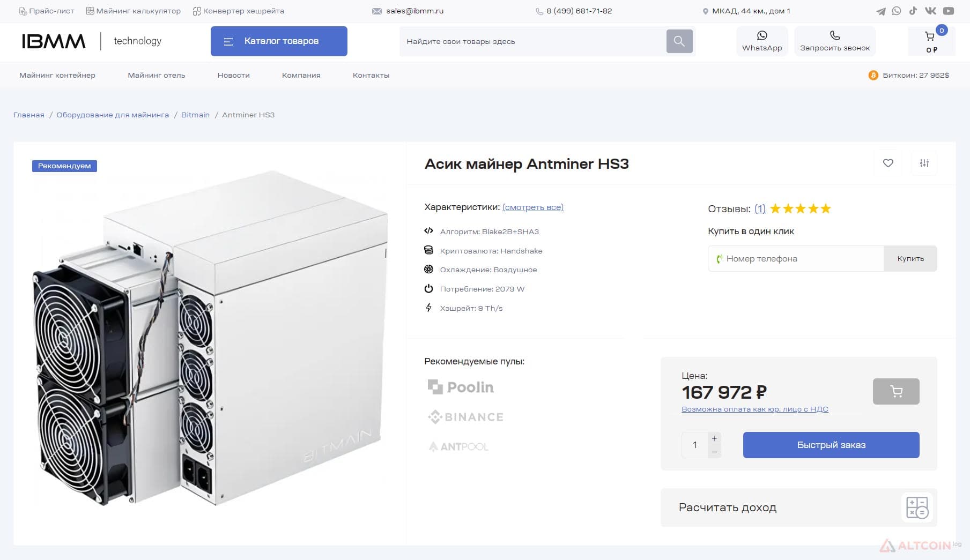Open the income calculator icon

click(x=917, y=507)
